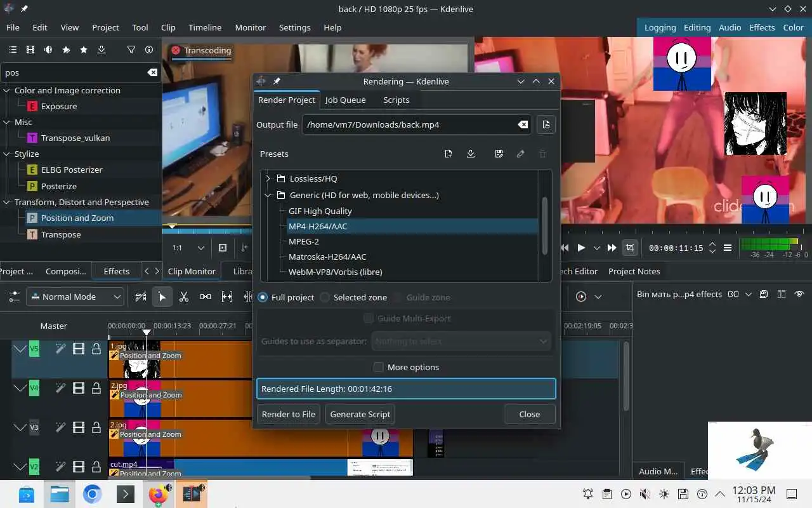Open project monitor hamburger options menu
This screenshot has height=508, width=812.
coord(728,248)
